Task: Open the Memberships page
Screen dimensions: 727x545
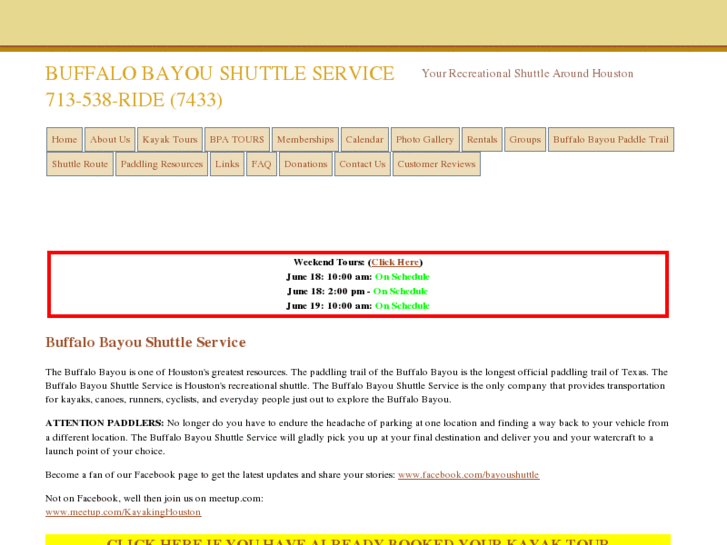Action: [305, 140]
